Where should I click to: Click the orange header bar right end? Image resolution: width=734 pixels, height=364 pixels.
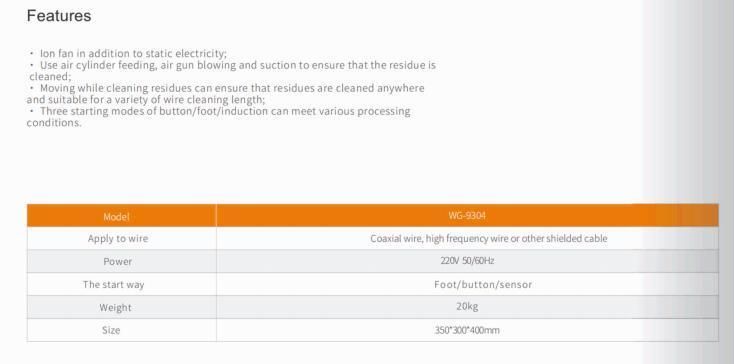pos(697,216)
